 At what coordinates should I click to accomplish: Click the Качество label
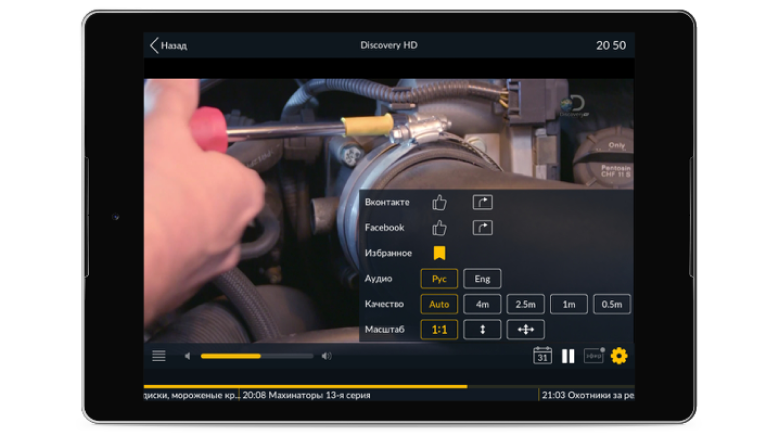[x=384, y=304]
